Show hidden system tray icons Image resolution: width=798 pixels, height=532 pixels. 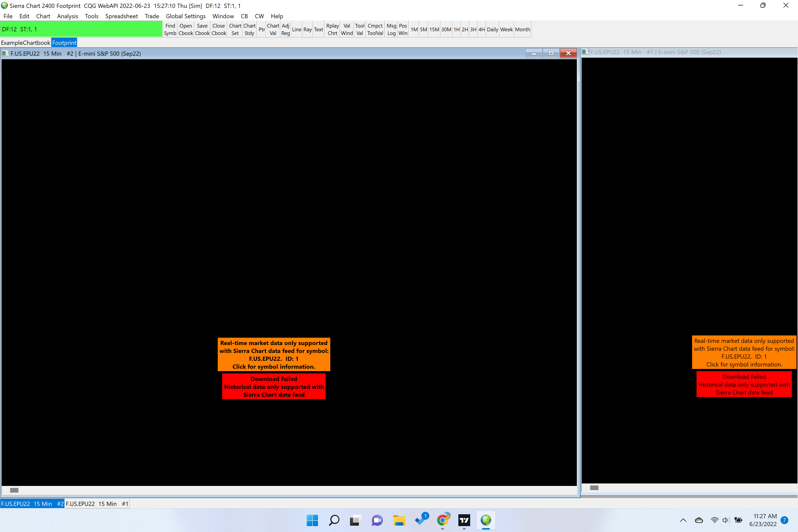pos(683,520)
